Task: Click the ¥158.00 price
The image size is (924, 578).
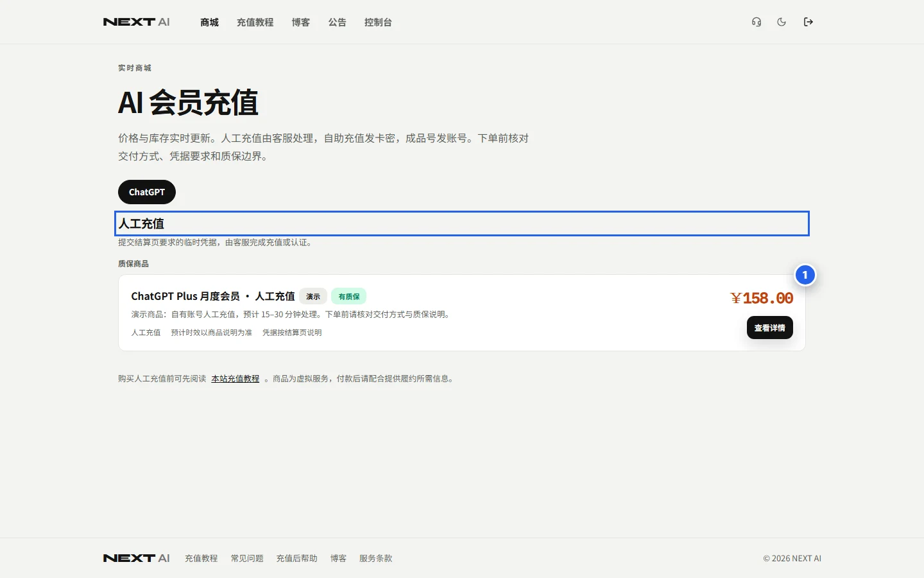Action: [762, 298]
